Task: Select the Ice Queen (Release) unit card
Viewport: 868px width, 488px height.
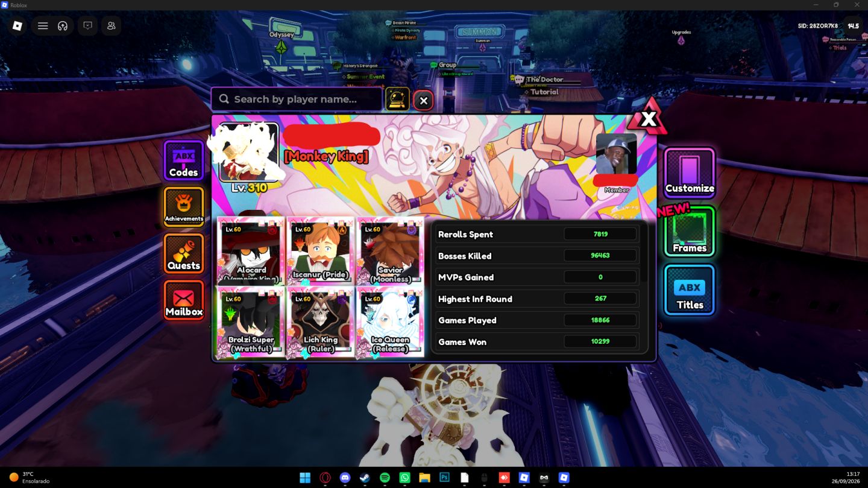Action: coord(390,322)
